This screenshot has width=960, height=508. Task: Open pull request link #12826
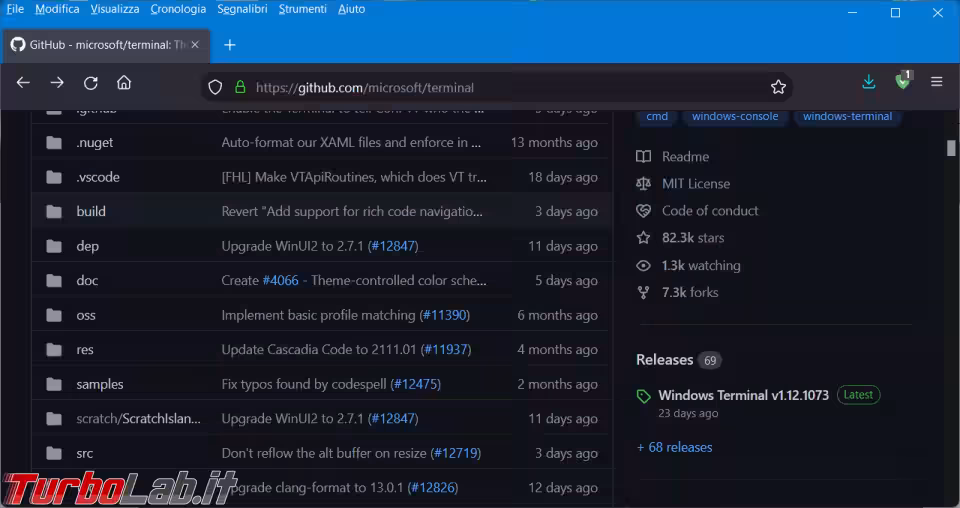pos(433,488)
